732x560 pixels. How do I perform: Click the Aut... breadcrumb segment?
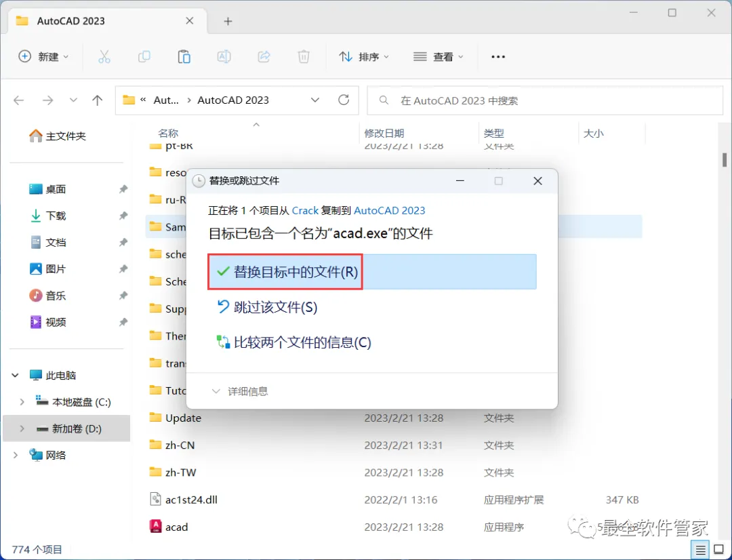[x=166, y=100]
